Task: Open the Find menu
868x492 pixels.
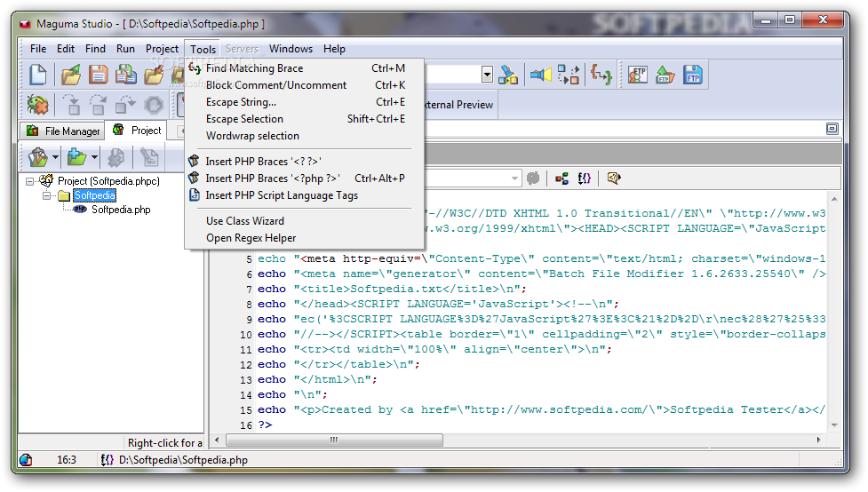Action: pyautogui.click(x=95, y=49)
